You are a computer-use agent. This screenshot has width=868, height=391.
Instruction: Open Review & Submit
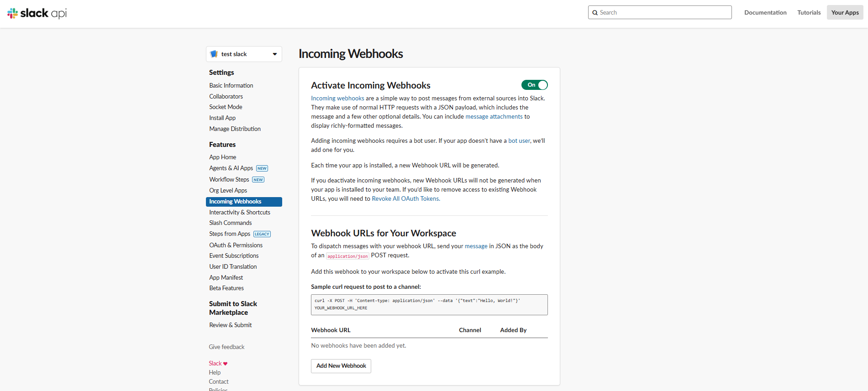pos(230,325)
